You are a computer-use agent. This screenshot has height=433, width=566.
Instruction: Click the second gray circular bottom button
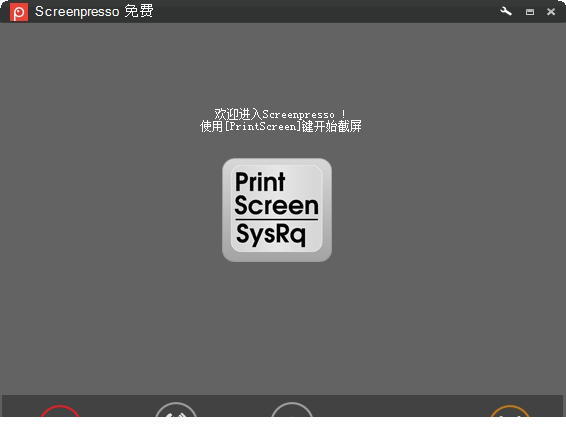tap(176, 410)
